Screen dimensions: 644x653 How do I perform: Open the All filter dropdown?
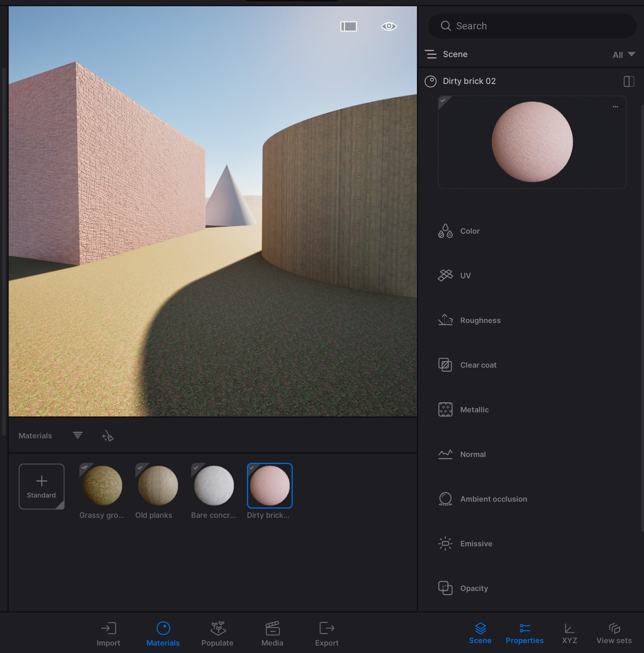point(623,55)
